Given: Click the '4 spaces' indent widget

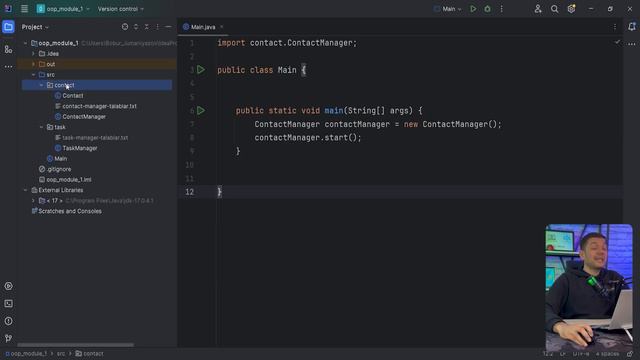Looking at the screenshot, I should [x=607, y=354].
